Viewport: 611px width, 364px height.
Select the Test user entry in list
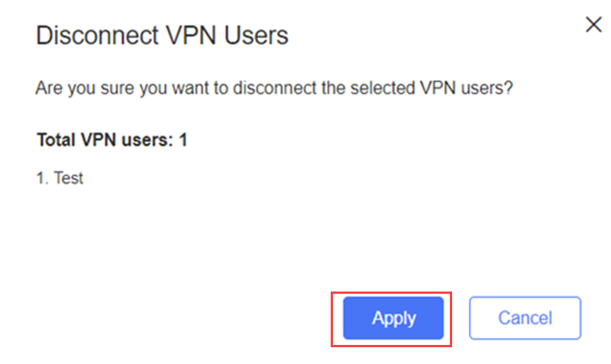click(60, 178)
